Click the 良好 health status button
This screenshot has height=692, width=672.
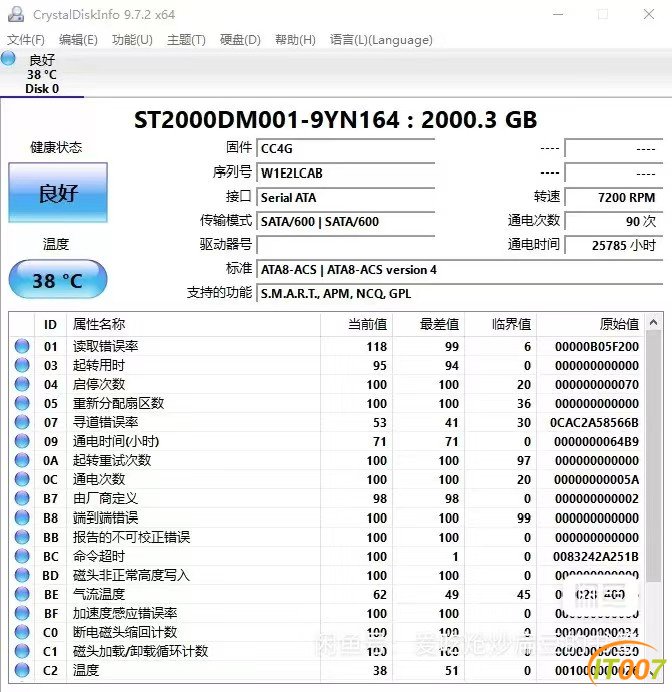(x=58, y=192)
